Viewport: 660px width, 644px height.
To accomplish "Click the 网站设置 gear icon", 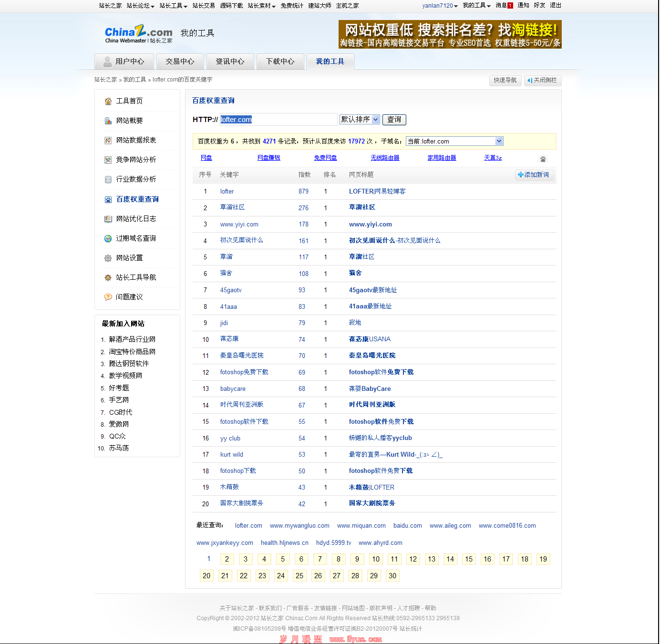I will coord(108,258).
